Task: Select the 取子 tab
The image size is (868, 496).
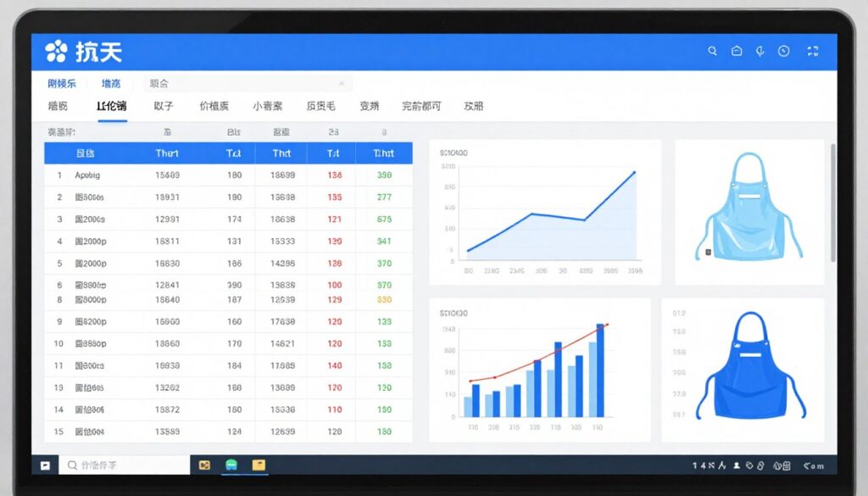Action: click(x=164, y=106)
